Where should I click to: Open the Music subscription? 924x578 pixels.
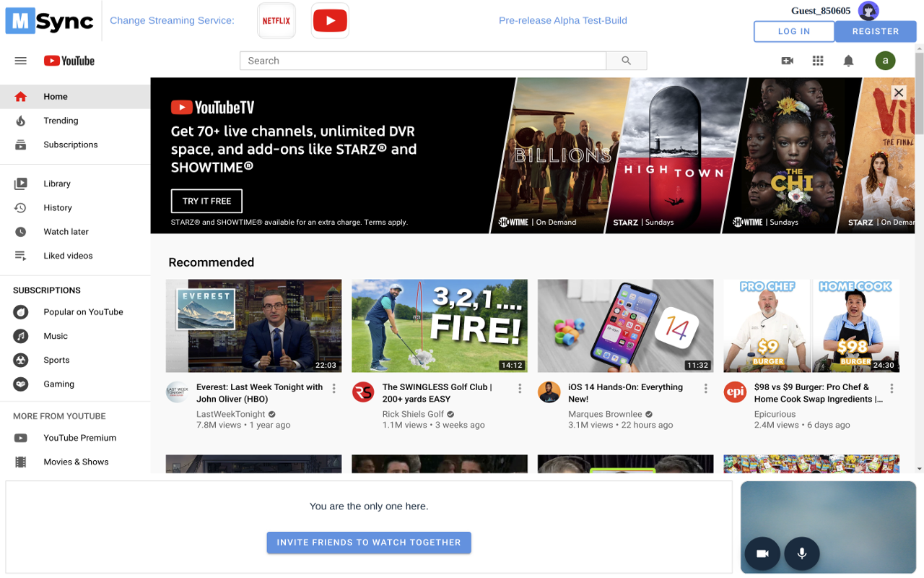pyautogui.click(x=75, y=336)
